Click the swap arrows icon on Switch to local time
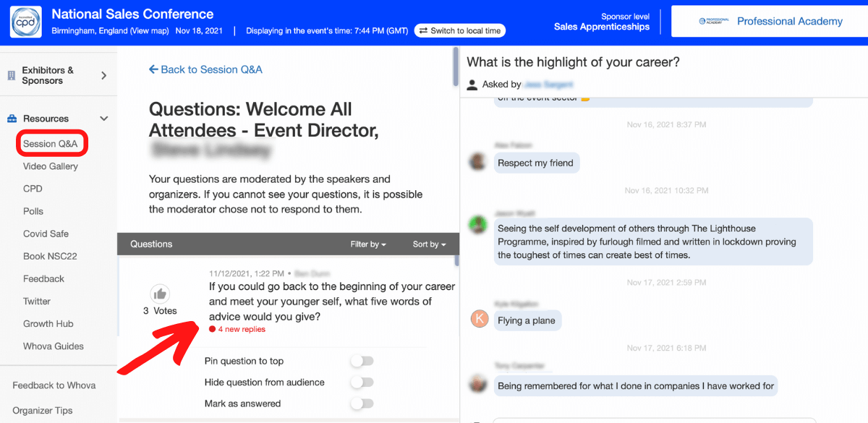This screenshot has height=423, width=868. pos(422,30)
